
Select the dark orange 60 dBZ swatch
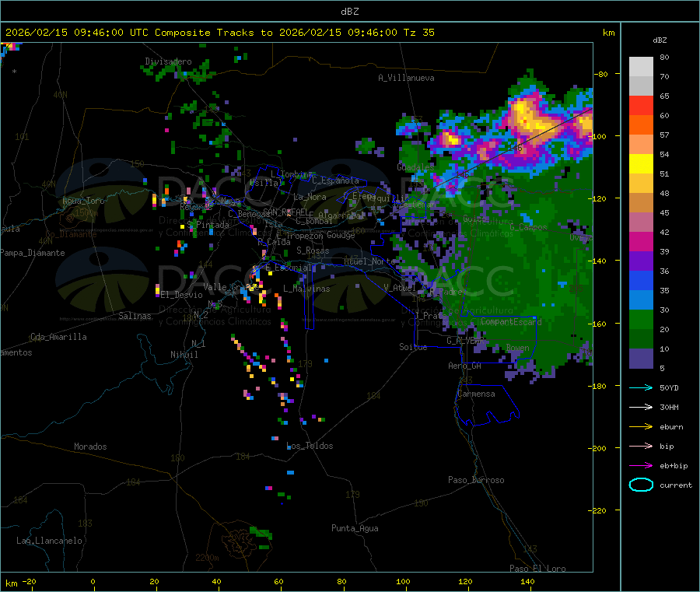(x=641, y=125)
